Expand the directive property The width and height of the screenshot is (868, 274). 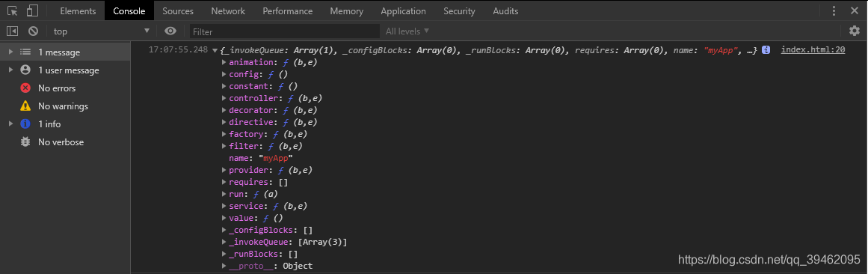coord(224,122)
